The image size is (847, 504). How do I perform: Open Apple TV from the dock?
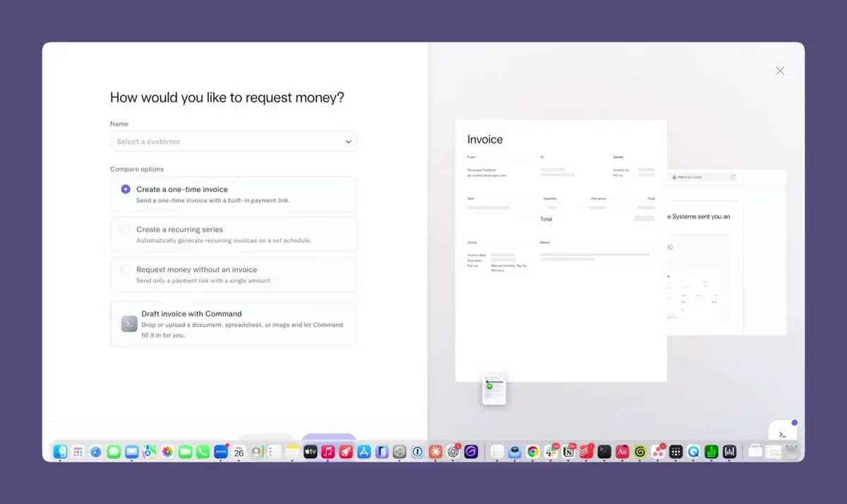311,452
